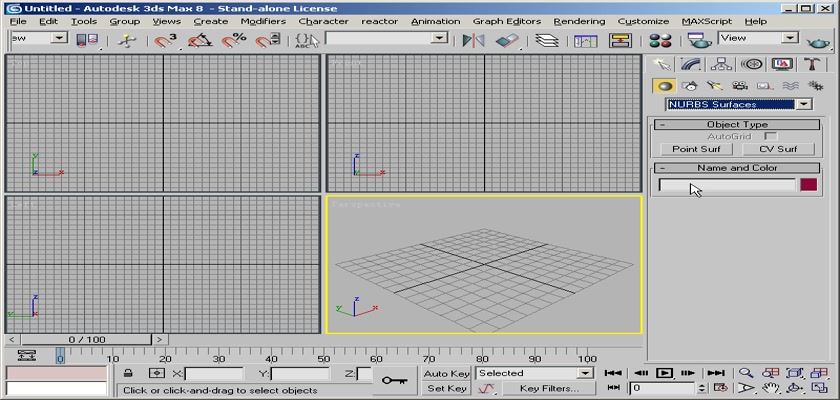This screenshot has height=400, width=840.
Task: Select the Lights category icon
Action: [x=715, y=86]
